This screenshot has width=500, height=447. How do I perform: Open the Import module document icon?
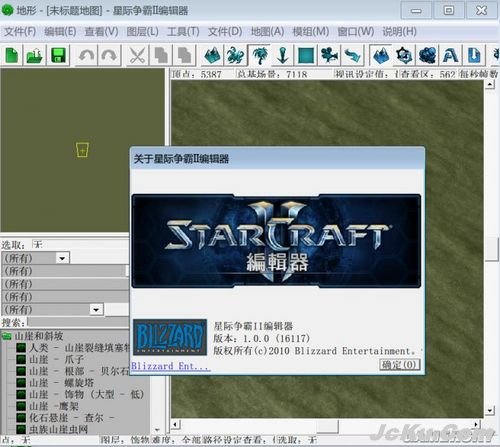tap(474, 55)
